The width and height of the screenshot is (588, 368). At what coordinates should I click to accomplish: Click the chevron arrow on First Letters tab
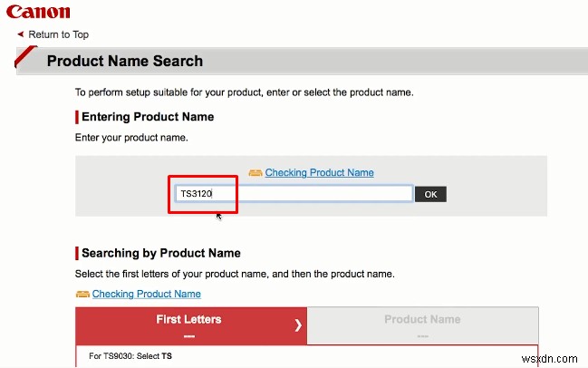298,324
